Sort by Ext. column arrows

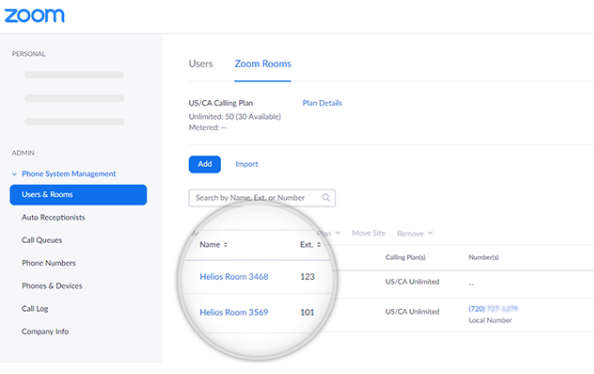tap(319, 245)
